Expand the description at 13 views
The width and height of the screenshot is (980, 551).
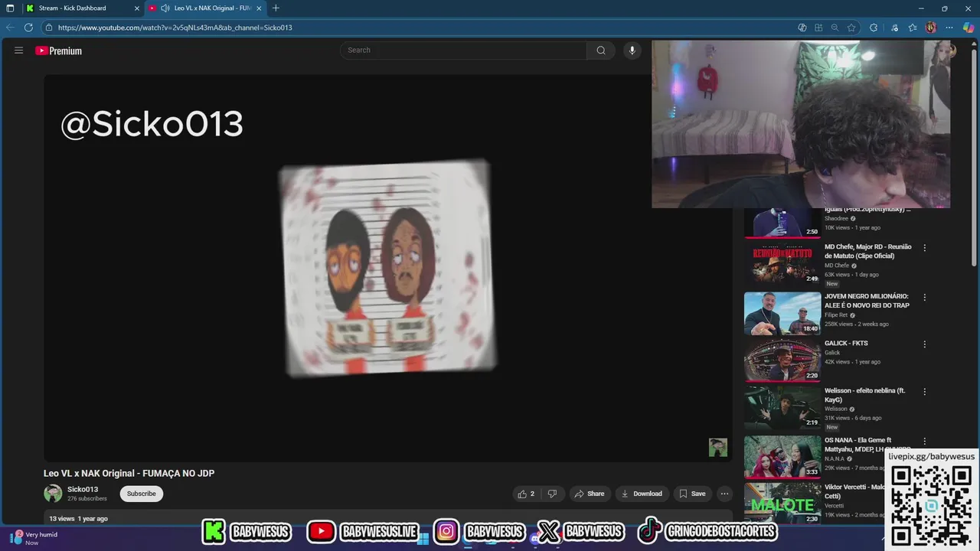387,519
